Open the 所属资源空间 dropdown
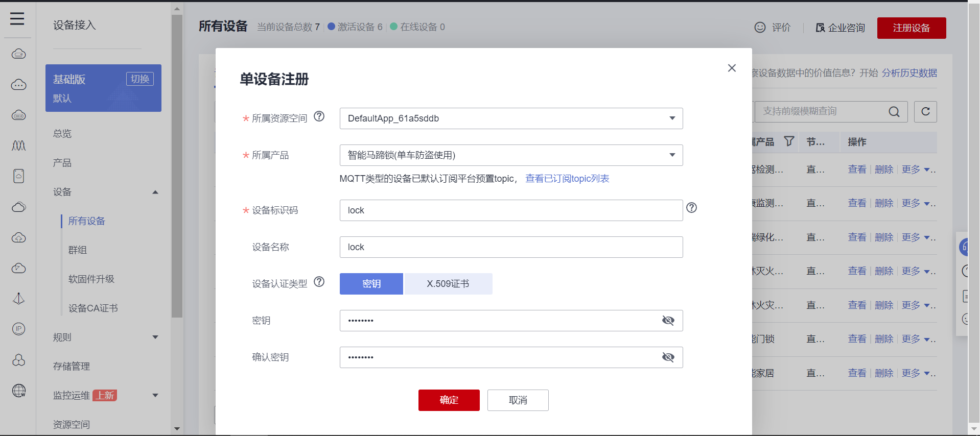Viewport: 980px width, 436px height. coord(511,118)
